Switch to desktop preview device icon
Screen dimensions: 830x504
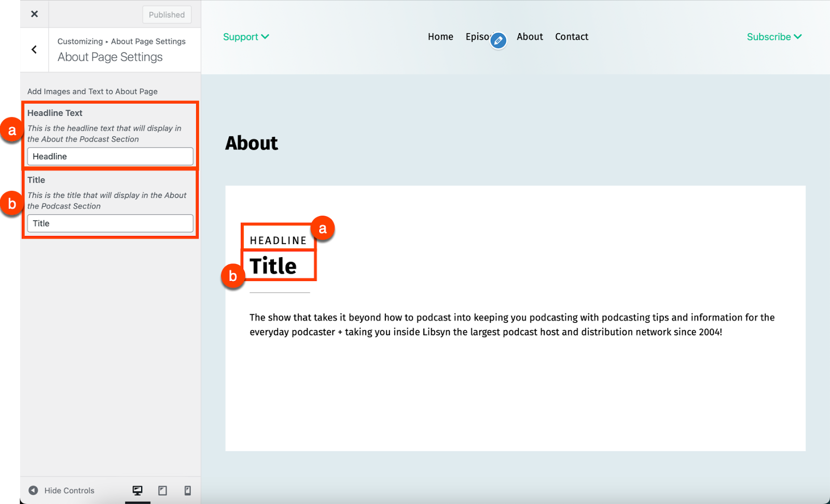tap(137, 491)
